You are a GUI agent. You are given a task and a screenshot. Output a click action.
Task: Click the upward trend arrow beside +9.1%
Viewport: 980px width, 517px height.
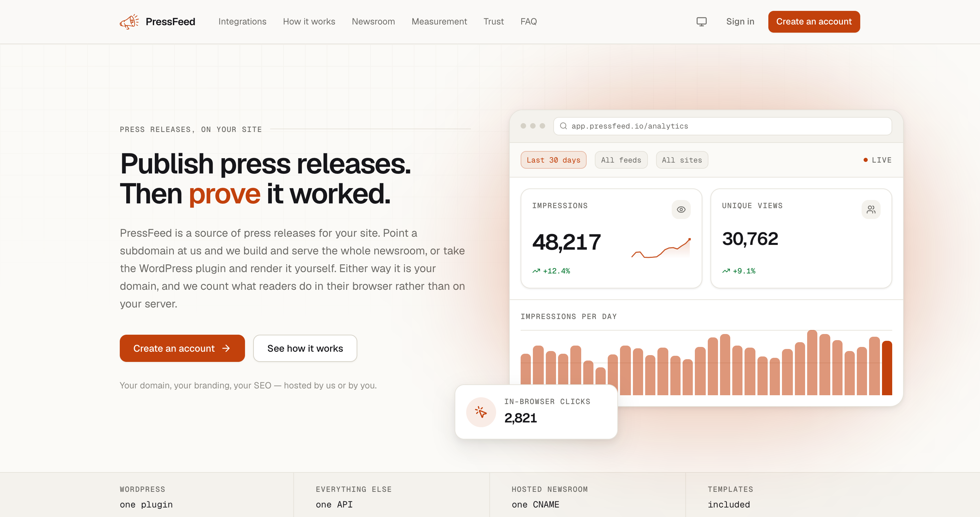click(726, 271)
